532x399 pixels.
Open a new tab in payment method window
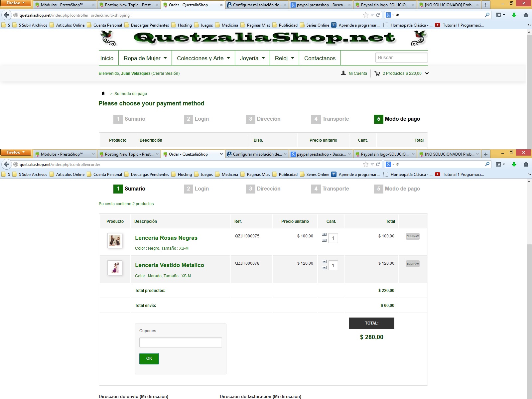point(486,5)
